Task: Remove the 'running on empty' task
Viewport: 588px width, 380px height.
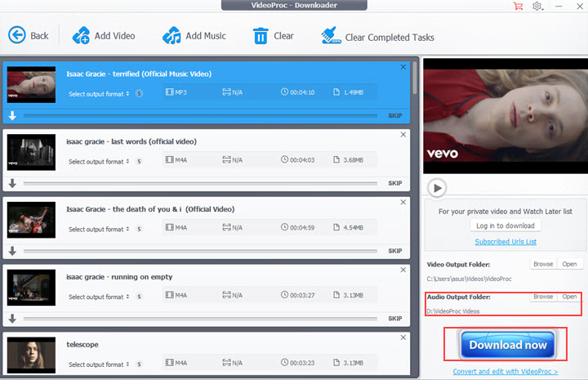Action: click(403, 270)
